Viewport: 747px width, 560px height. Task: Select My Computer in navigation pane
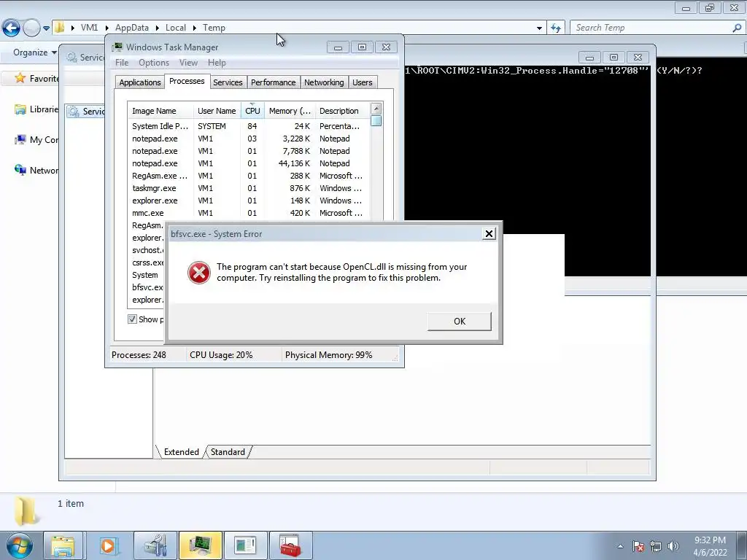36,139
